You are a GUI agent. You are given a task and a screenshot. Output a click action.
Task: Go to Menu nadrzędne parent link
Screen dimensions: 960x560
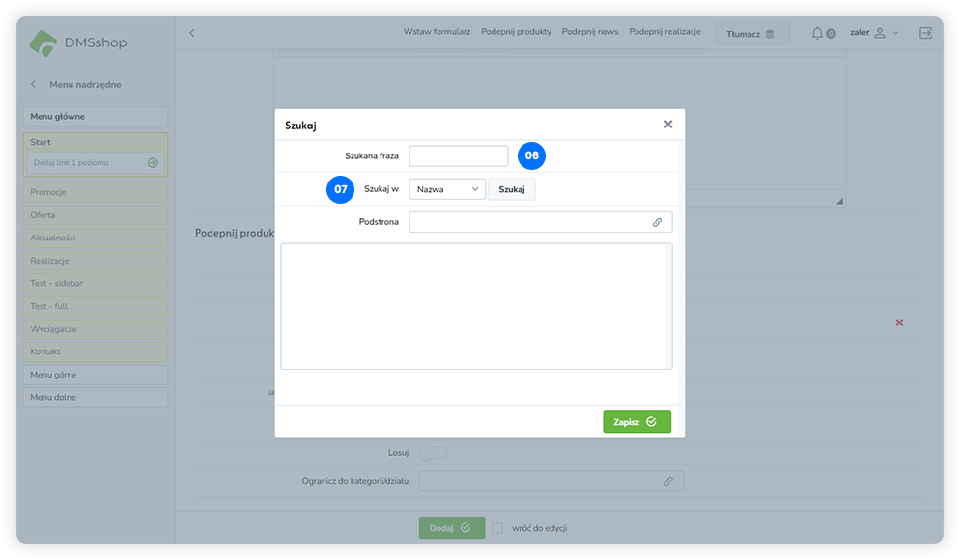click(x=85, y=85)
